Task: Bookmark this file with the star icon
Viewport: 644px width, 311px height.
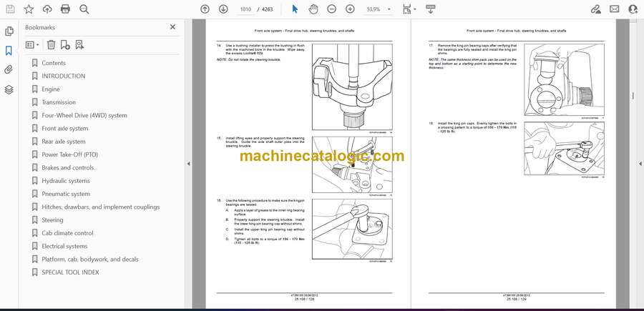Action: pos(29,9)
